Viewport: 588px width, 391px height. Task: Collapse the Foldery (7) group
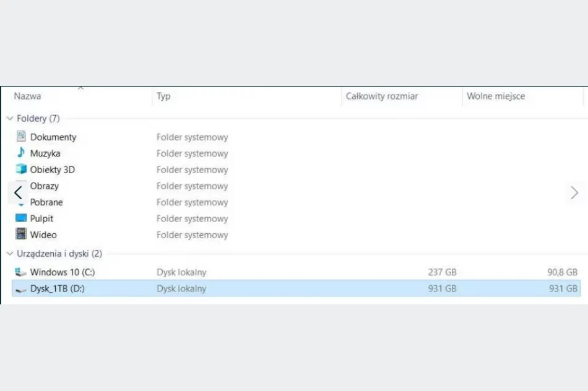click(x=10, y=118)
